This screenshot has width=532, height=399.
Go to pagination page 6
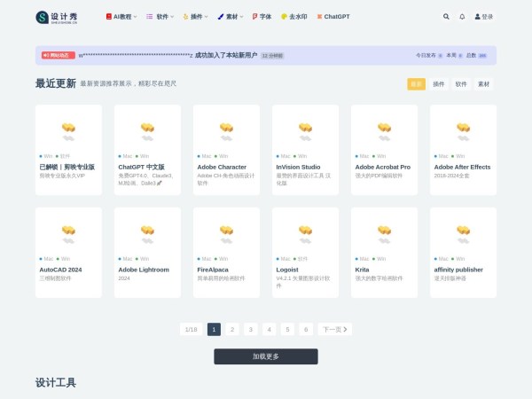point(306,329)
